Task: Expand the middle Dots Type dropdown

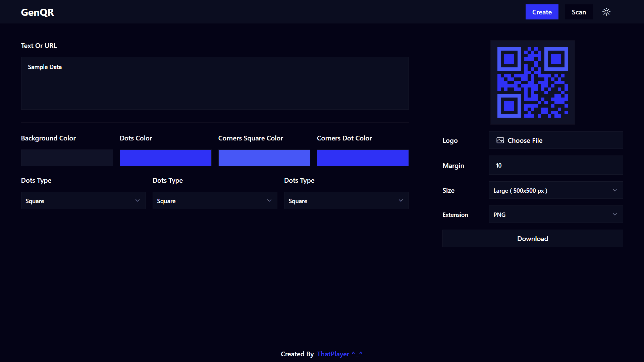Action: point(215,200)
